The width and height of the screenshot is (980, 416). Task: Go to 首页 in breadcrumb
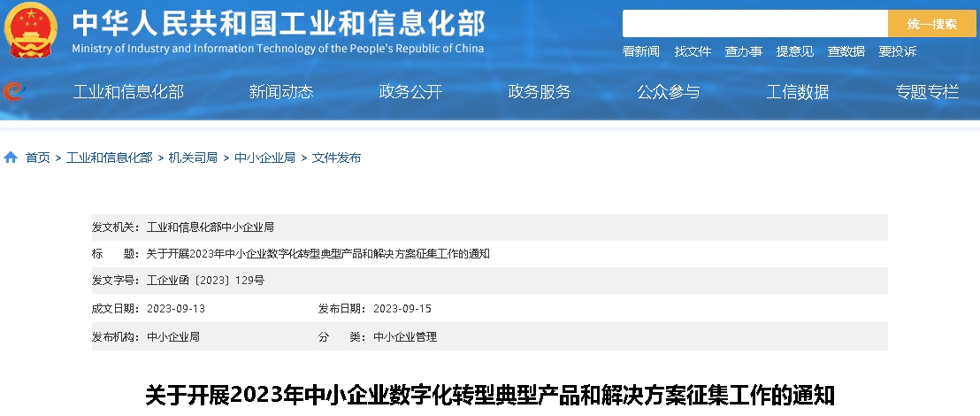pyautogui.click(x=37, y=158)
